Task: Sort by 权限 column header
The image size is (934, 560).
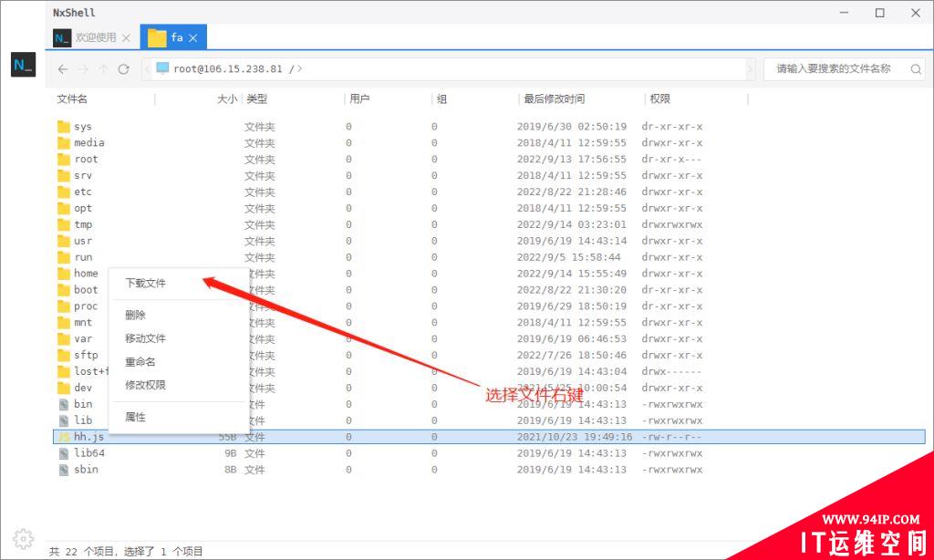Action: 660,99
